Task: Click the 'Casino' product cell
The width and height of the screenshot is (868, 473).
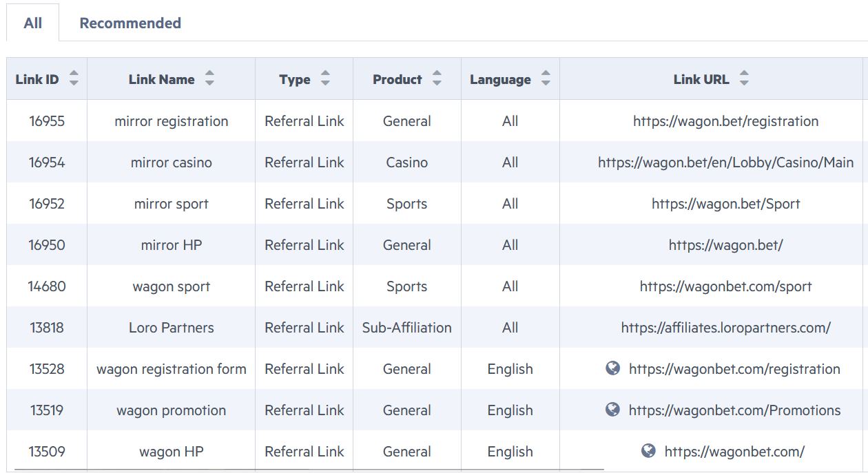Action: 407,162
